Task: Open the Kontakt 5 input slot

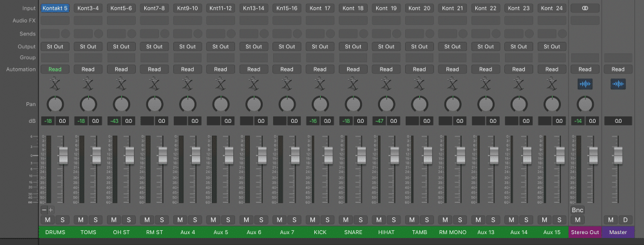Action: pyautogui.click(x=55, y=8)
